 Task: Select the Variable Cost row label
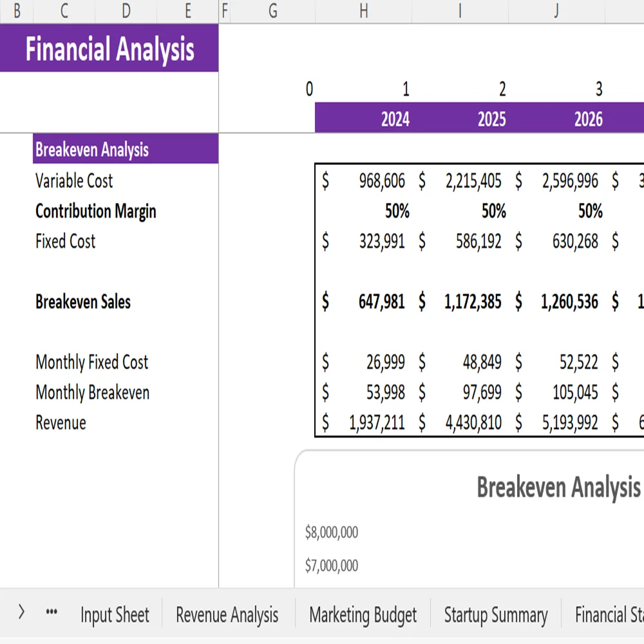click(73, 181)
